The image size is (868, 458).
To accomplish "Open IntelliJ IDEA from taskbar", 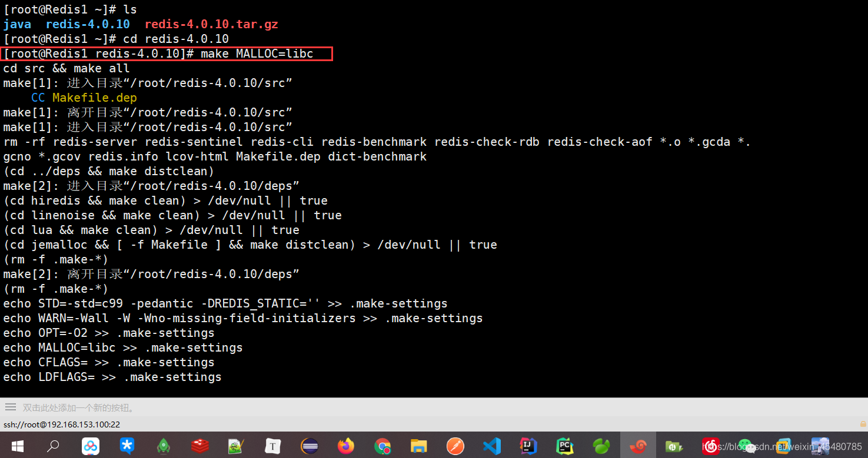I will (x=528, y=446).
